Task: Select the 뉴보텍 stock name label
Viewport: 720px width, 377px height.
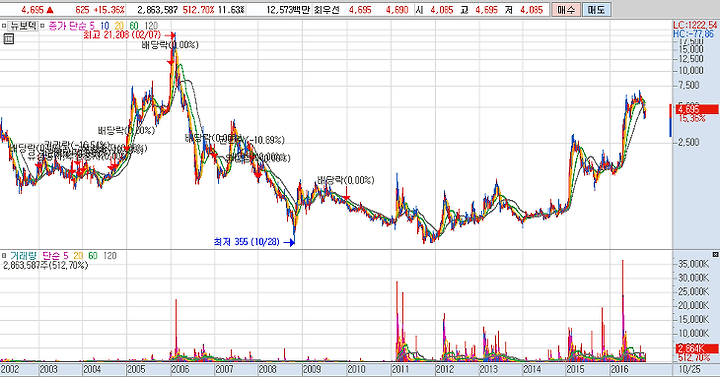Action: click(x=22, y=26)
